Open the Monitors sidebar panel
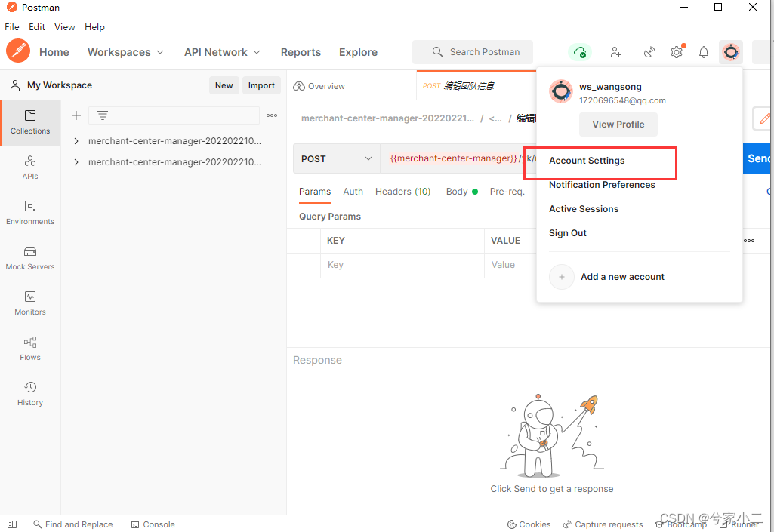The width and height of the screenshot is (774, 532). coord(30,303)
